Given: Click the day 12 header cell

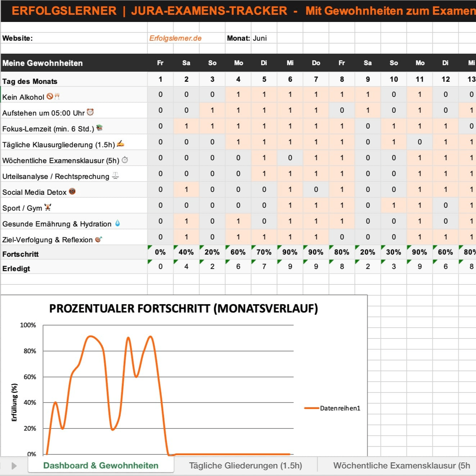Looking at the screenshot, I should 446,79.
